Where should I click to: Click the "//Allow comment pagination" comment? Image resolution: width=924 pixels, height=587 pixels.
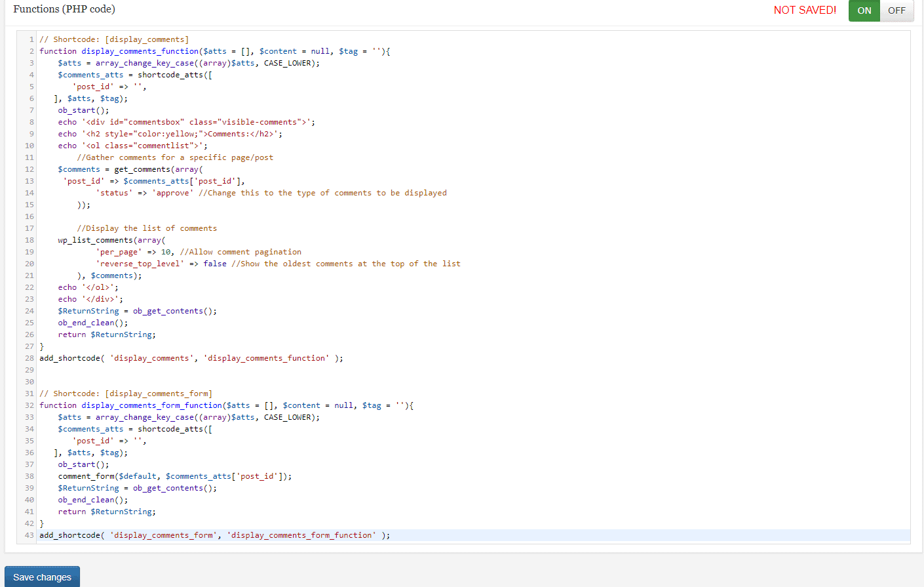(x=241, y=252)
